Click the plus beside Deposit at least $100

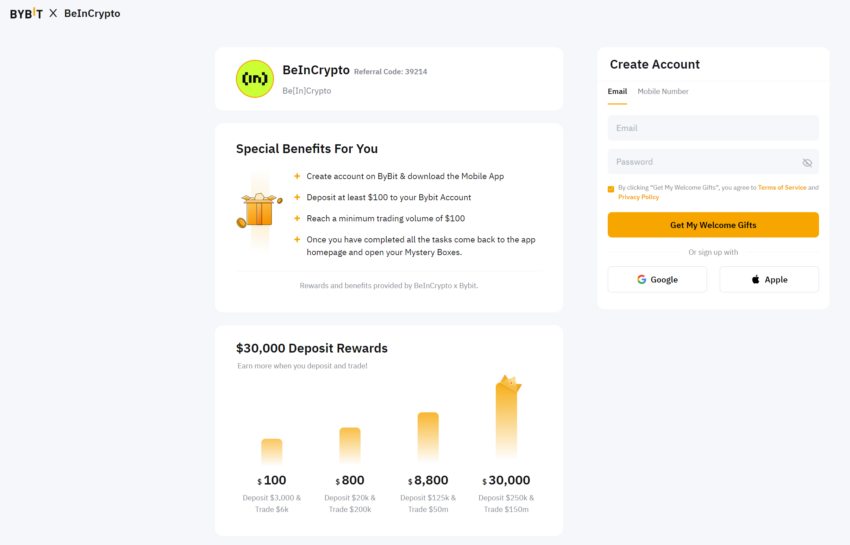point(297,197)
